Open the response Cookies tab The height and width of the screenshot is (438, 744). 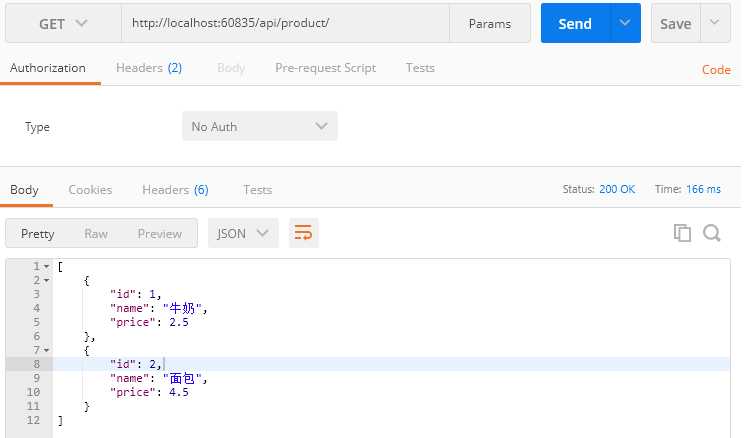90,190
